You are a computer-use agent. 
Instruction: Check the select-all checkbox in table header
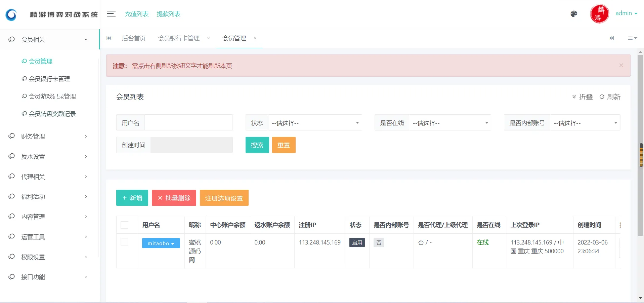pos(125,225)
